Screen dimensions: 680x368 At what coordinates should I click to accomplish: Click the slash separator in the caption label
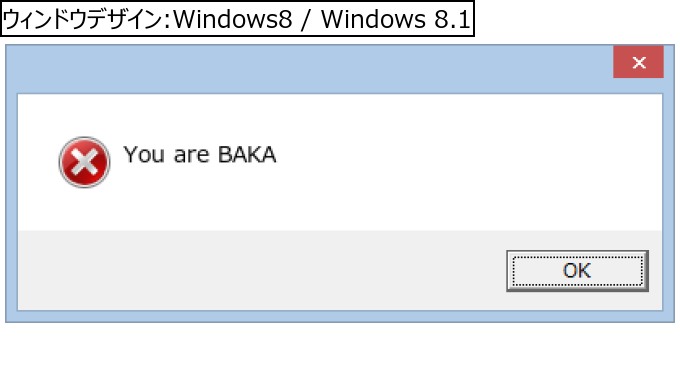307,20
